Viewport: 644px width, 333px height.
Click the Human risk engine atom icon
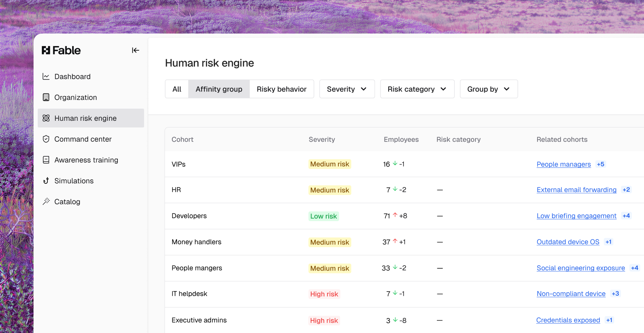pyautogui.click(x=46, y=118)
